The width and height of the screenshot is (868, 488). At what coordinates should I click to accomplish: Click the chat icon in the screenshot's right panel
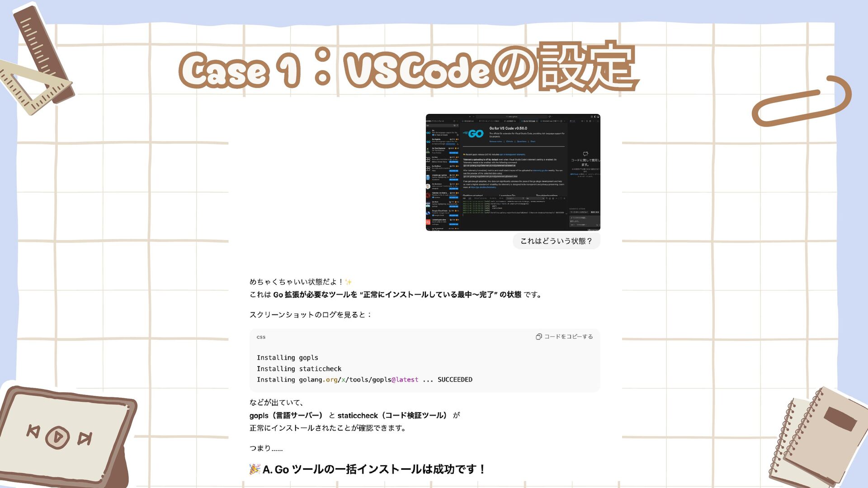point(585,154)
